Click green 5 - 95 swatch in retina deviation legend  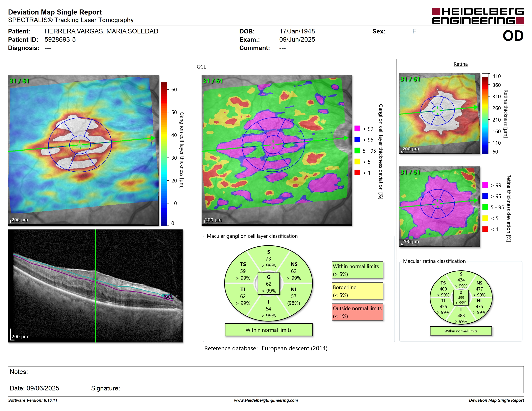(x=485, y=207)
